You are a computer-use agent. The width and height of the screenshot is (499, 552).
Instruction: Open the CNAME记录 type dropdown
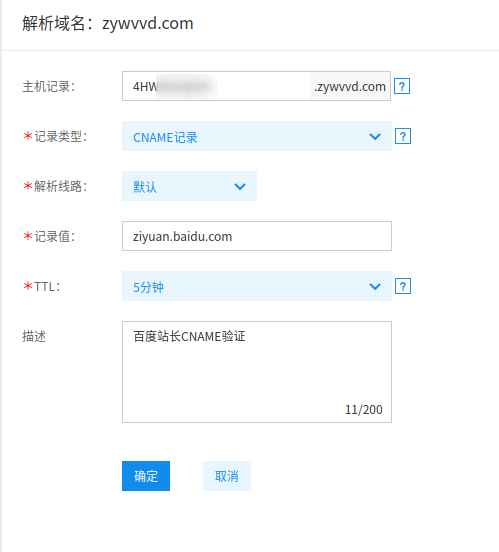(257, 136)
